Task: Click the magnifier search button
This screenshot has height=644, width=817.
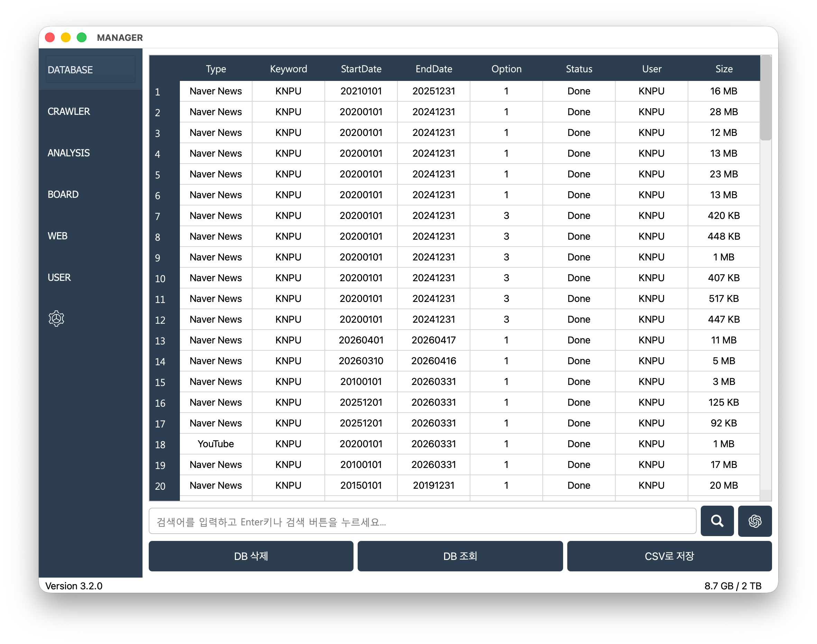Action: pyautogui.click(x=717, y=521)
